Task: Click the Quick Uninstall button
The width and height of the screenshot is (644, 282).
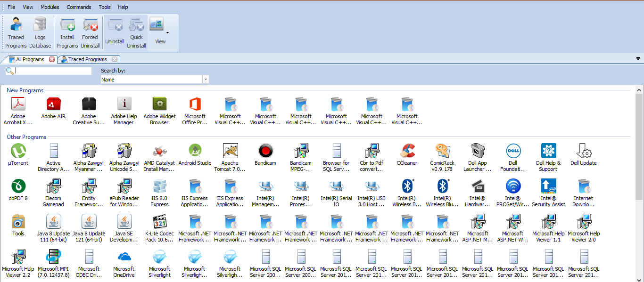Action: click(136, 32)
